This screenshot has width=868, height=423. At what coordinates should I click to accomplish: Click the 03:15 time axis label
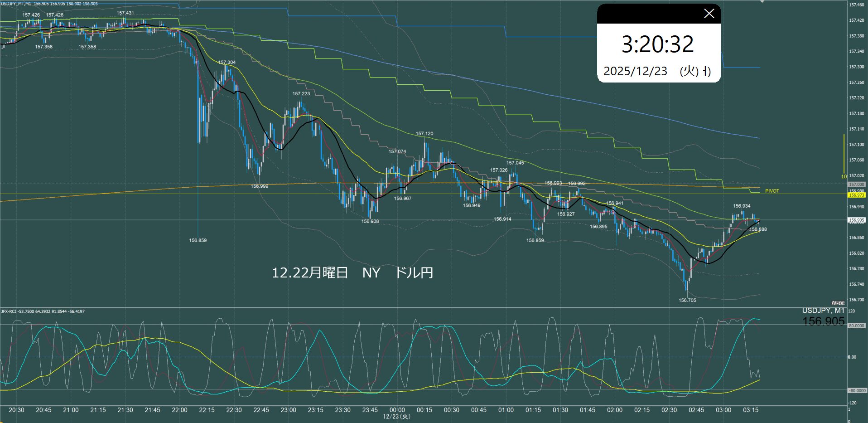[x=750, y=410]
